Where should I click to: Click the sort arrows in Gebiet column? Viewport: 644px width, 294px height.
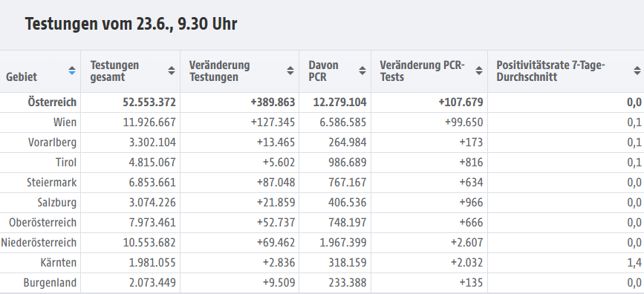pyautogui.click(x=72, y=71)
